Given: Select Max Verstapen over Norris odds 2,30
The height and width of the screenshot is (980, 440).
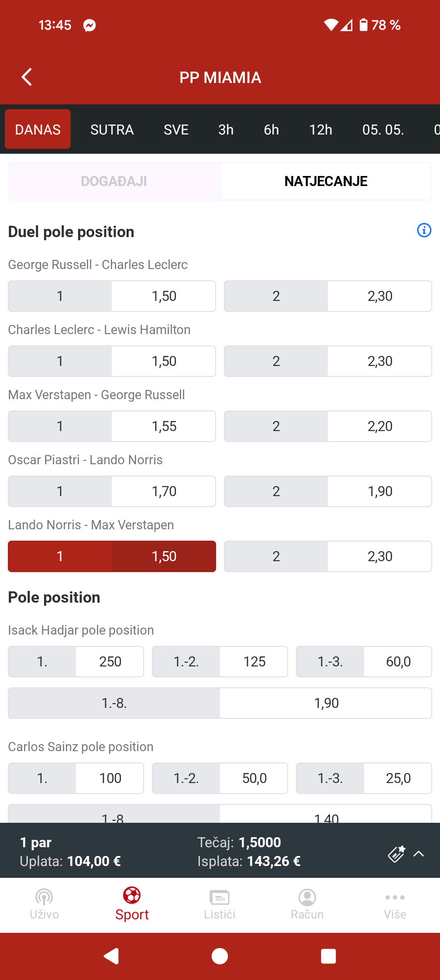Looking at the screenshot, I should point(328,556).
